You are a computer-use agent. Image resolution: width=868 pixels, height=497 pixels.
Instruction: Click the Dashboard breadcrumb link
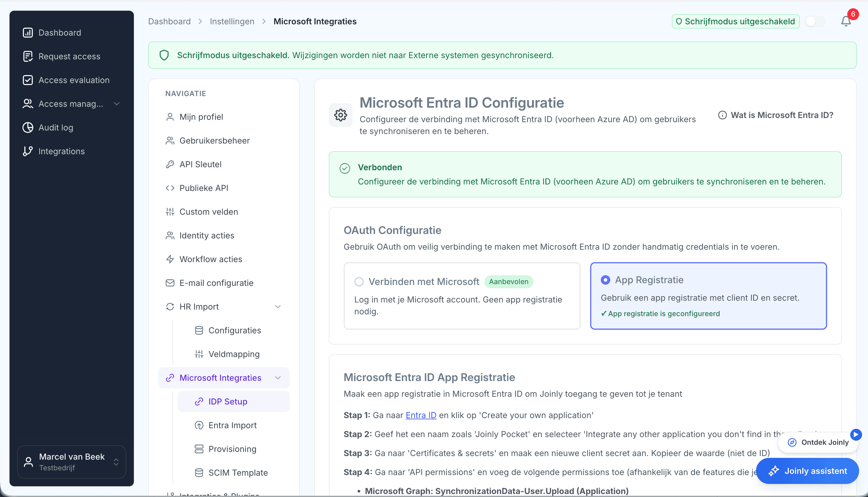pos(169,22)
